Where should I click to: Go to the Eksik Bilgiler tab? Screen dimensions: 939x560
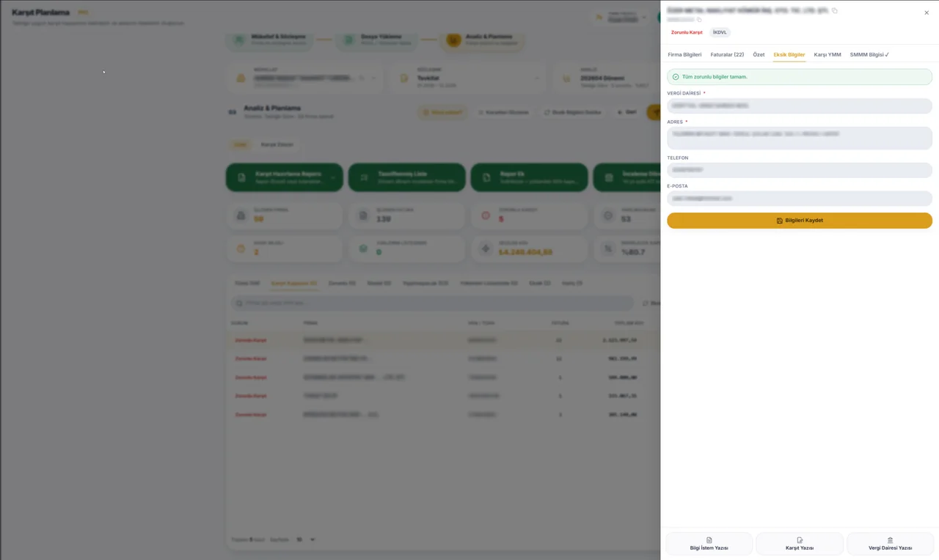(x=789, y=55)
